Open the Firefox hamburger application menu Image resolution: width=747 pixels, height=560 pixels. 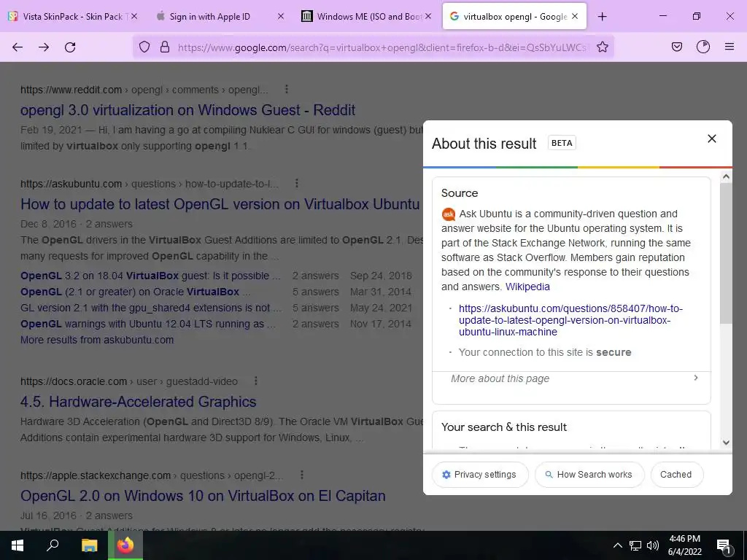click(x=729, y=47)
